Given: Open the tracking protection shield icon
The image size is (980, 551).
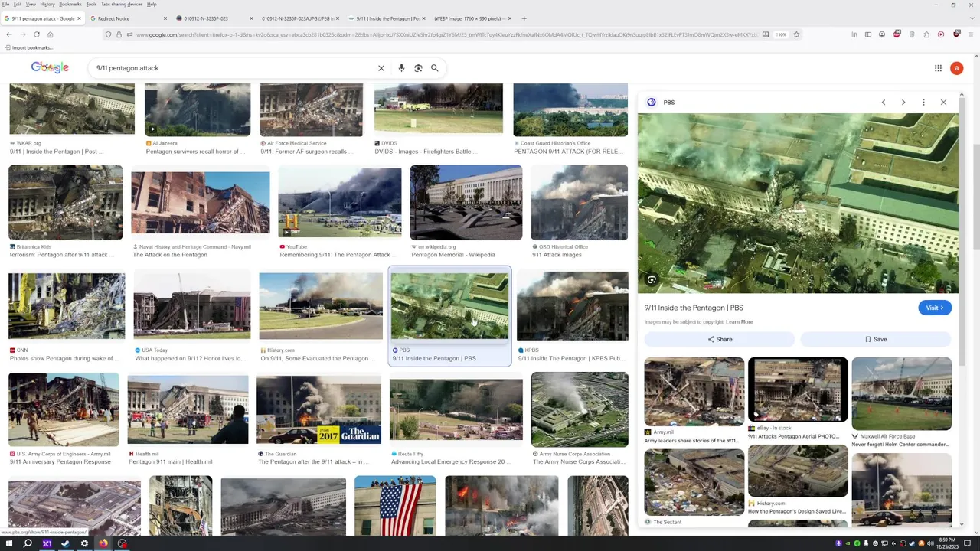Looking at the screenshot, I should (108, 34).
